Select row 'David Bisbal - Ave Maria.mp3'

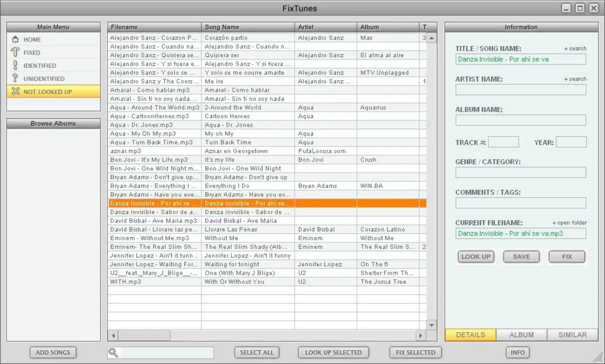coord(267,221)
